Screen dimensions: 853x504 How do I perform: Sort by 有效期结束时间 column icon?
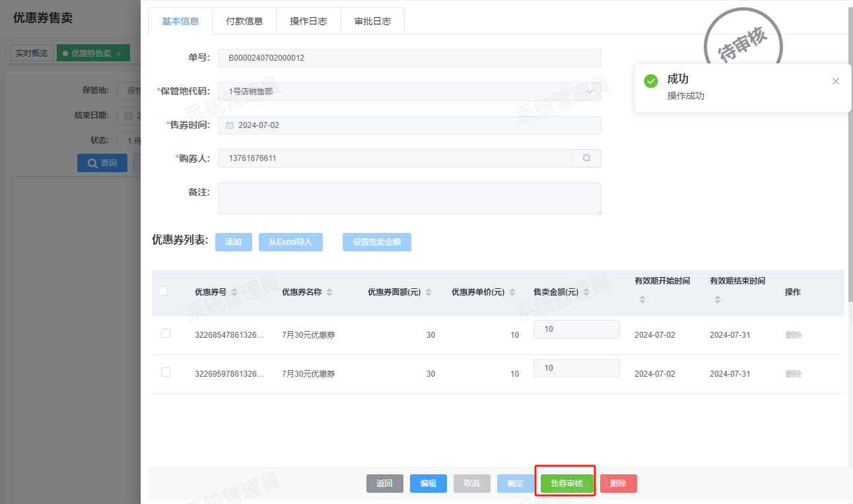[x=718, y=299]
